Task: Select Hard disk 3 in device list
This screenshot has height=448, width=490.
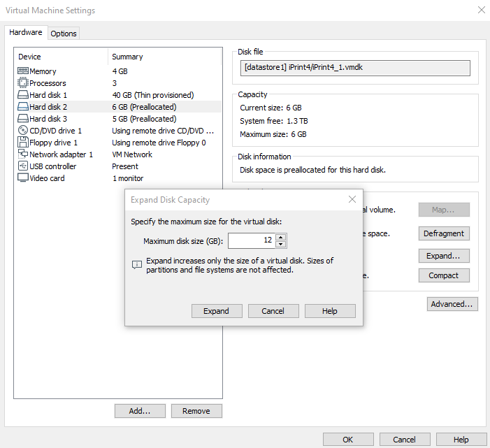Action: (48, 119)
